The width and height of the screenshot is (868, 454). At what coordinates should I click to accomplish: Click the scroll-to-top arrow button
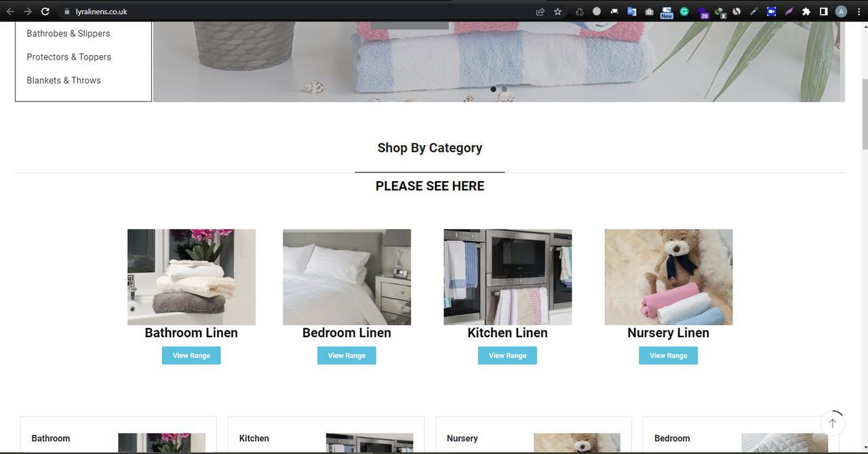pos(832,423)
